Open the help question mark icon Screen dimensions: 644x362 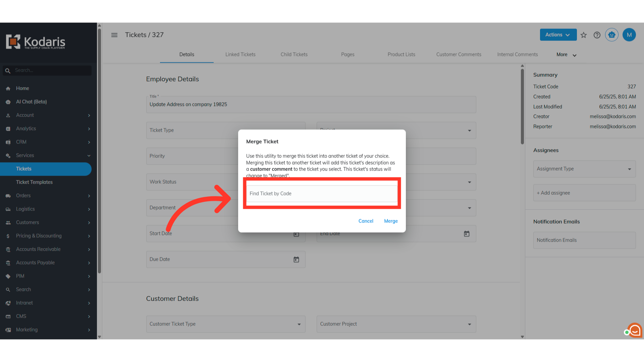coord(597,35)
